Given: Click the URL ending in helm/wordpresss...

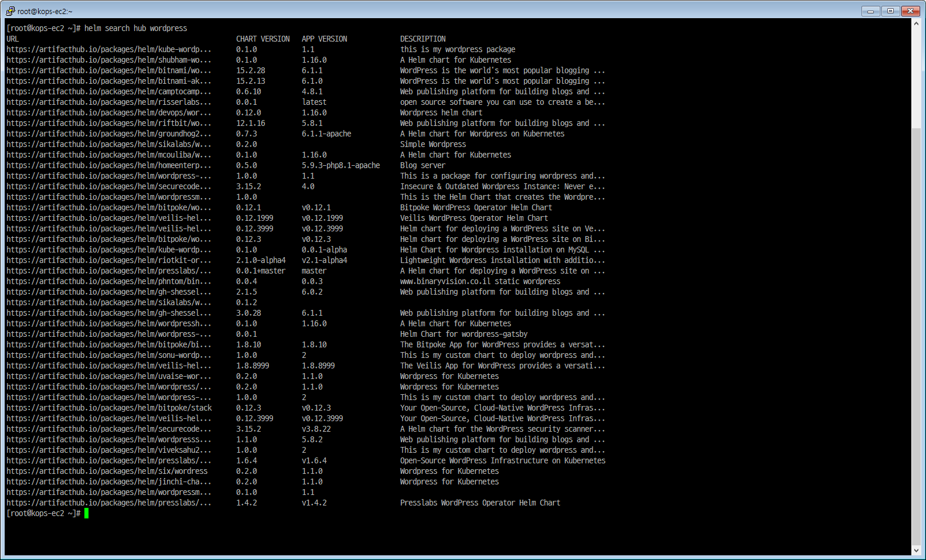Looking at the screenshot, I should tap(109, 439).
